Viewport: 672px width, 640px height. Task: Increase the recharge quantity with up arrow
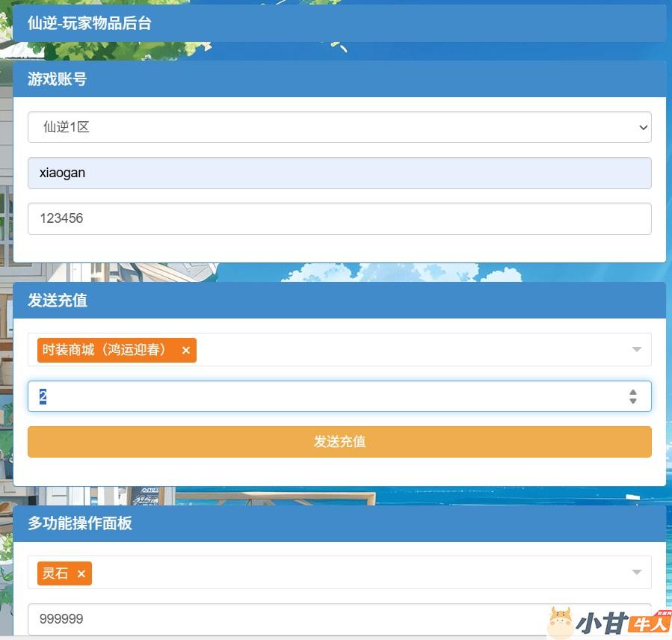633,392
